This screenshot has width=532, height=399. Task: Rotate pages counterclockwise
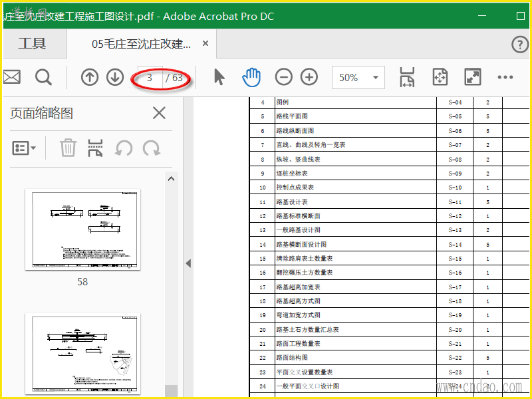(124, 148)
